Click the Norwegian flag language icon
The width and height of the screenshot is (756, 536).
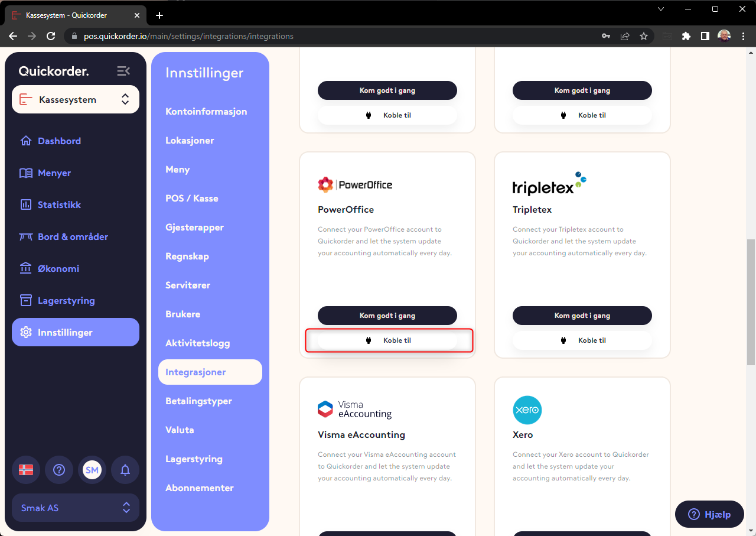[x=26, y=470]
